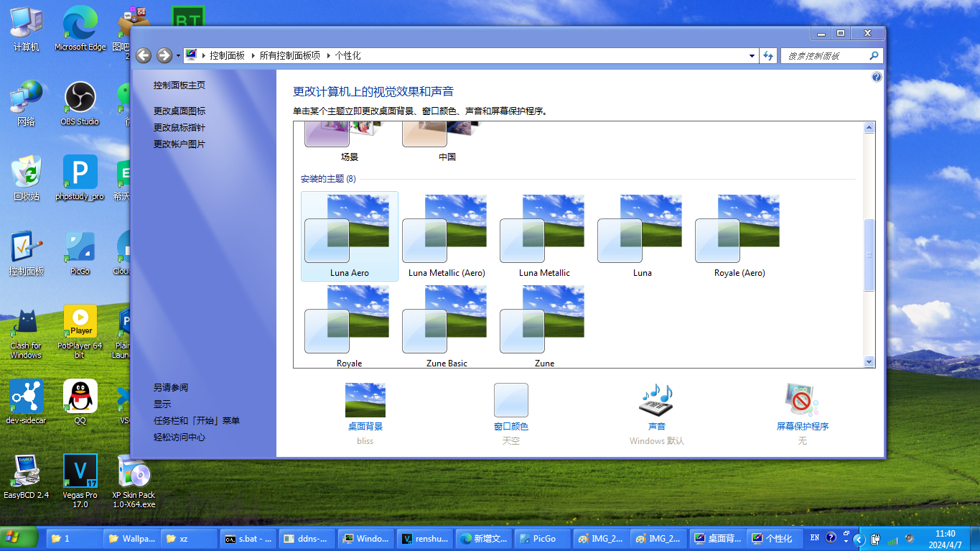Open 回收站 desktop icon
Screen dimensions: 980x551
click(27, 178)
